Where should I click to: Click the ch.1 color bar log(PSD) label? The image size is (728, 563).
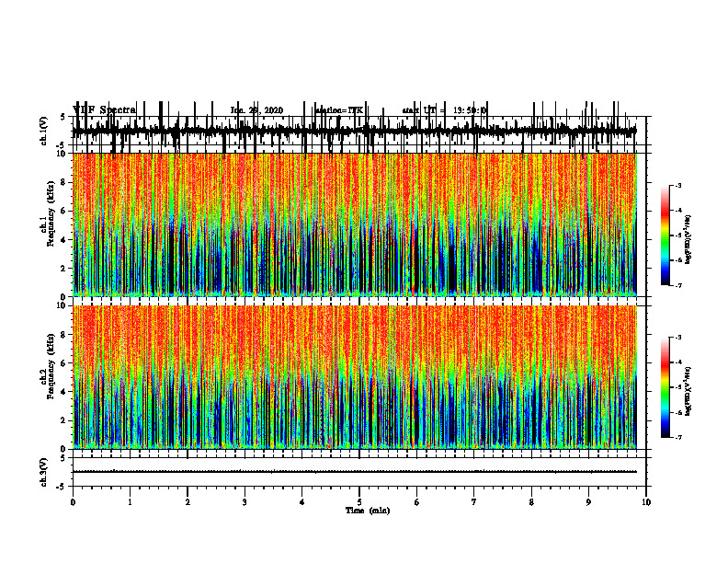(x=688, y=239)
